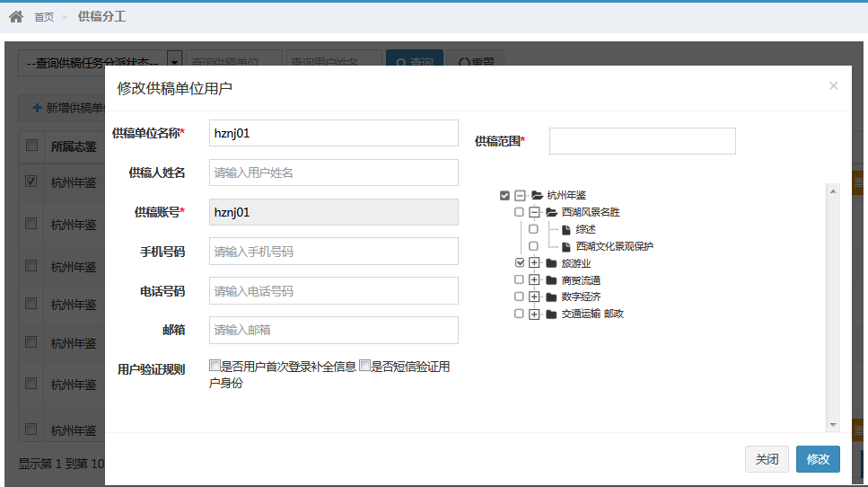This screenshot has width=868, height=487.
Task: Enable 是否短信验证用户身份 checkbox
Action: point(364,366)
